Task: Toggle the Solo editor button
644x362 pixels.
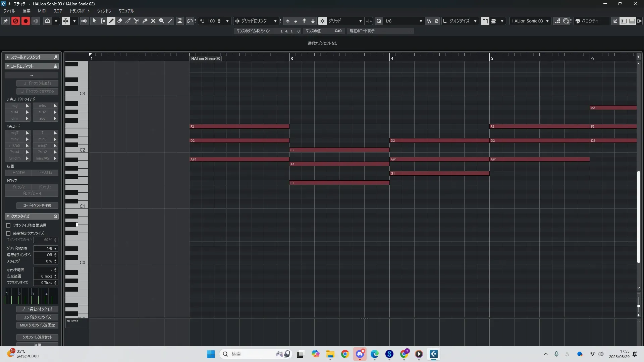Action: click(x=15, y=21)
